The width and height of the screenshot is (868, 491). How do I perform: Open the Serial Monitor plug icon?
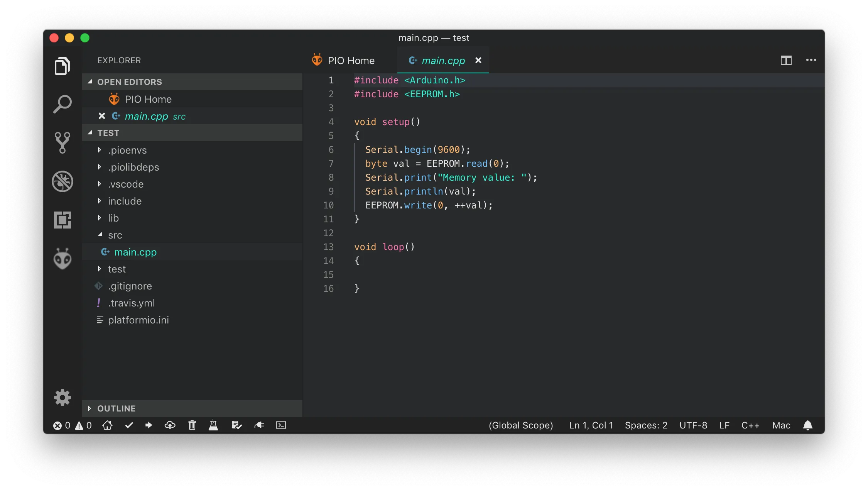pyautogui.click(x=259, y=425)
